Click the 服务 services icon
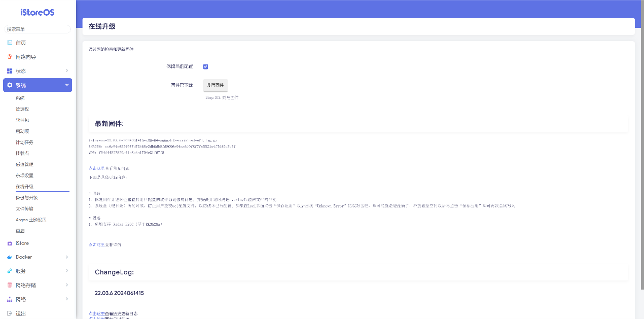644x319 pixels. [x=10, y=271]
